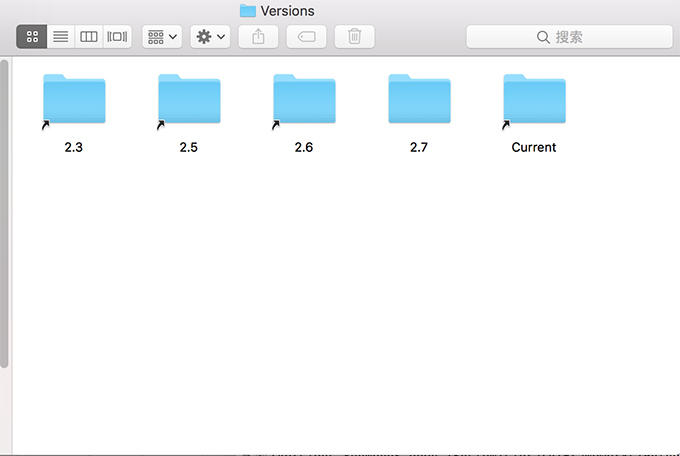Open the gear action menu
The height and width of the screenshot is (456, 680).
pyautogui.click(x=210, y=37)
